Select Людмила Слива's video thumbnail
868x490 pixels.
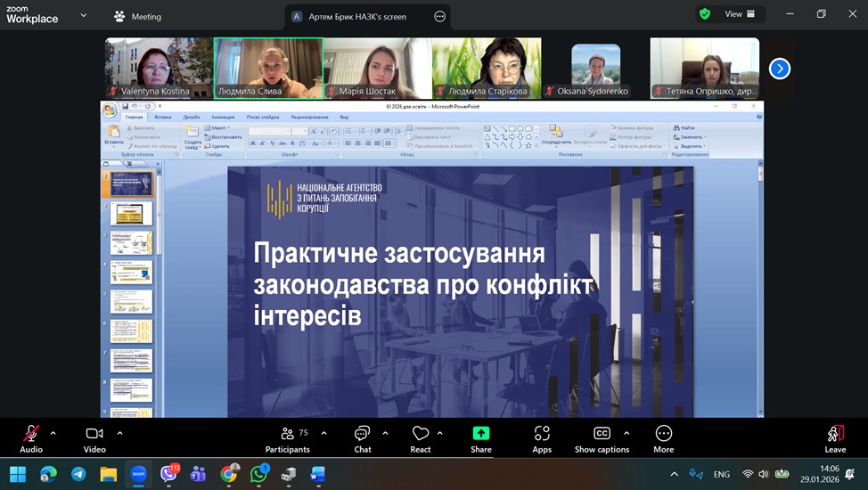coord(267,68)
